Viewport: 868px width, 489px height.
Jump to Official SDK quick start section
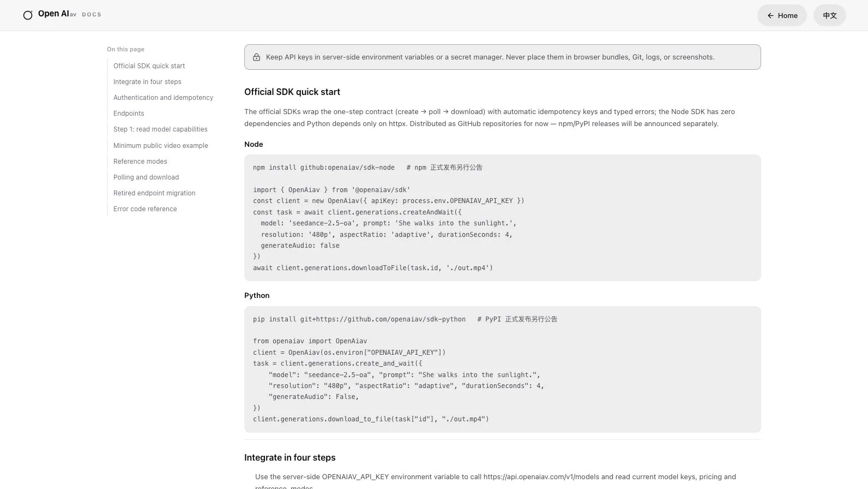coord(149,66)
